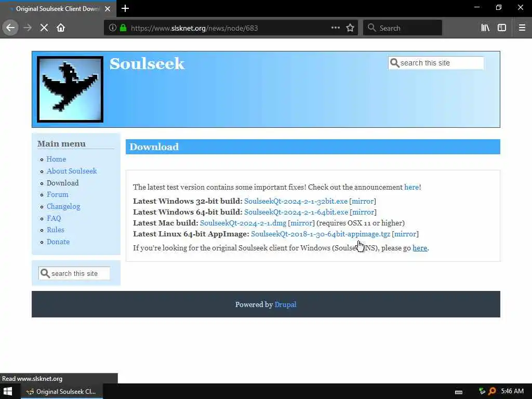Stop page loading with the X button
Screen dimensions: 532x399
click(x=44, y=28)
